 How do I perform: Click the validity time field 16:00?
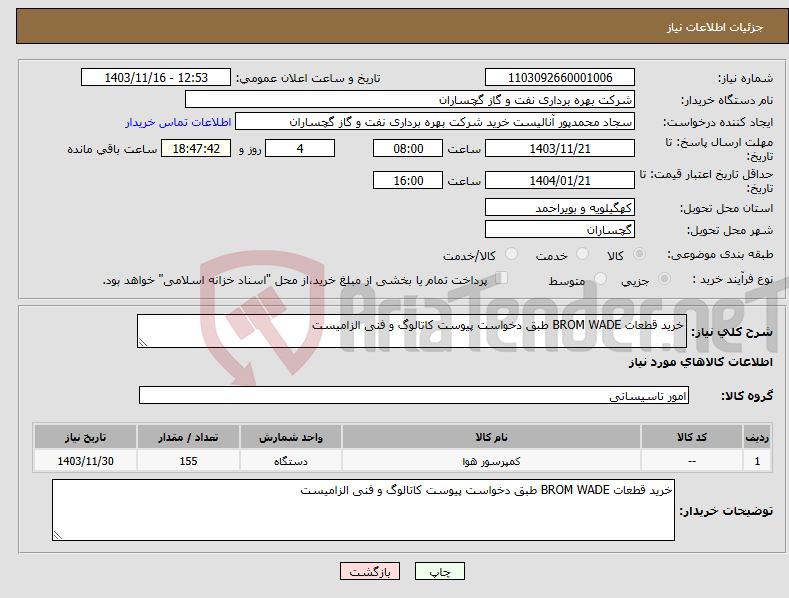408,180
